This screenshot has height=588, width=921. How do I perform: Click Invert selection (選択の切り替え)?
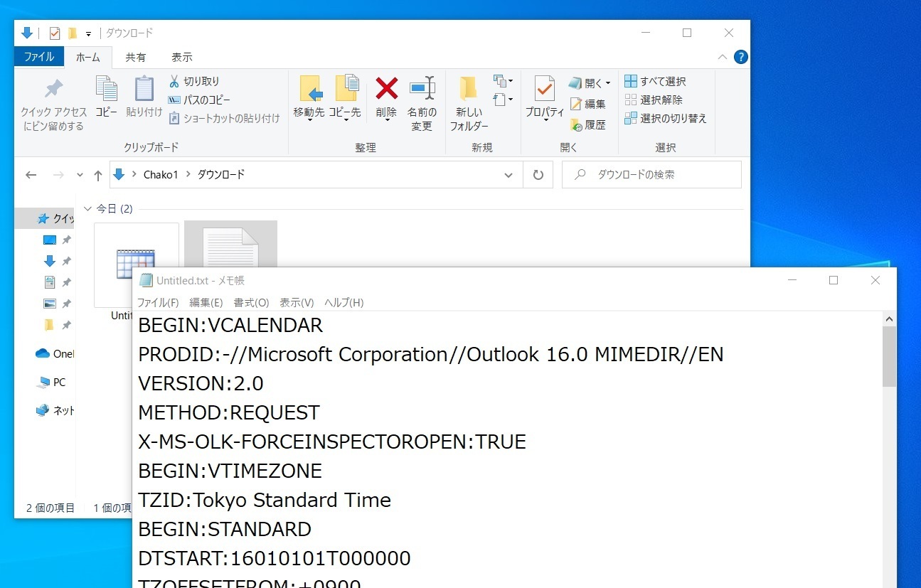pyautogui.click(x=665, y=118)
